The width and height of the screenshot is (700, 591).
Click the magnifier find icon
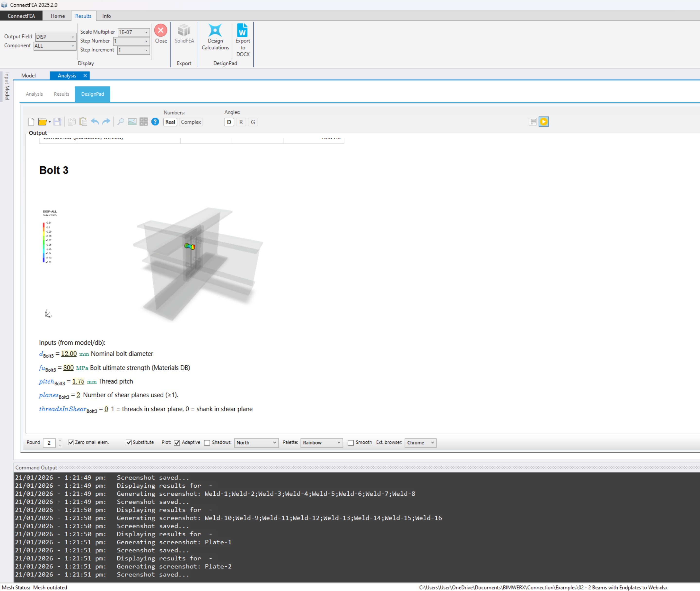click(x=121, y=122)
